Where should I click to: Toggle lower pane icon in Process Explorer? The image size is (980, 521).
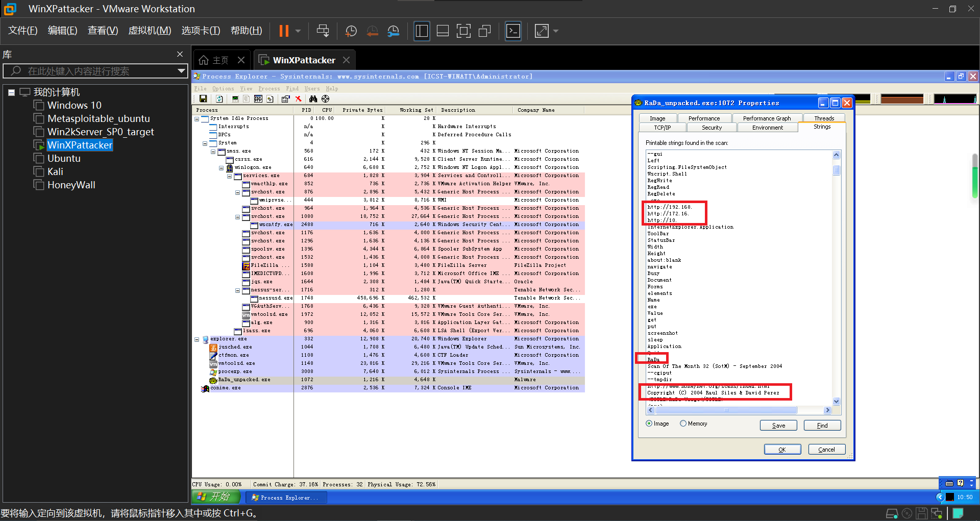pos(258,99)
